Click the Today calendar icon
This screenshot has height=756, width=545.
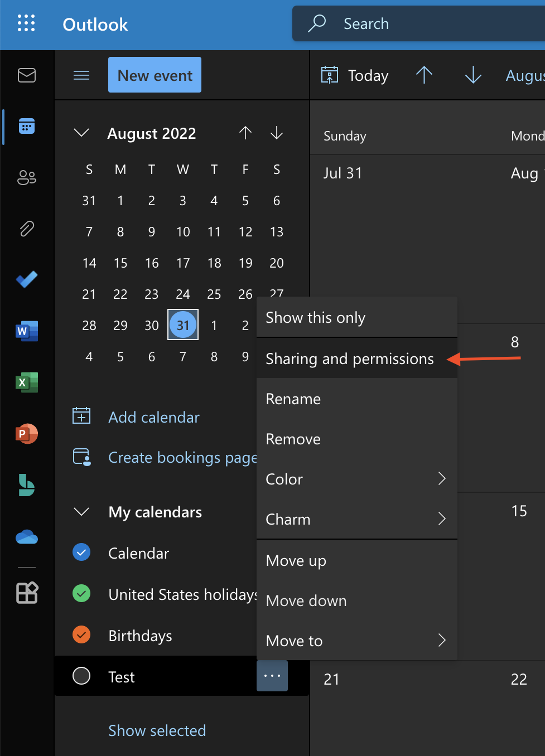coord(330,75)
